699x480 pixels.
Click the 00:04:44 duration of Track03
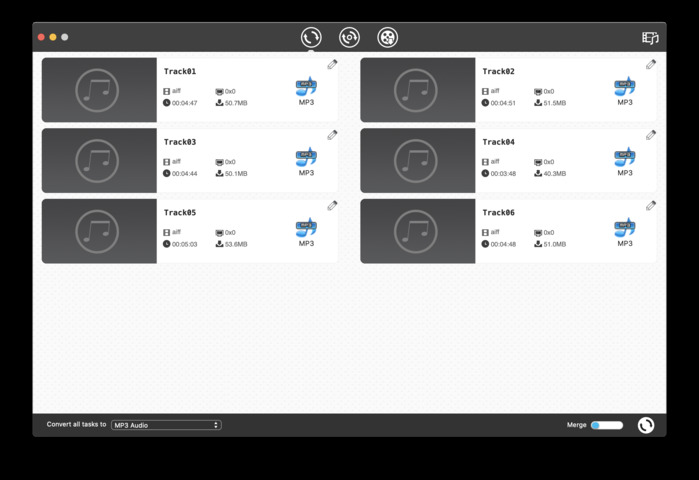click(185, 173)
